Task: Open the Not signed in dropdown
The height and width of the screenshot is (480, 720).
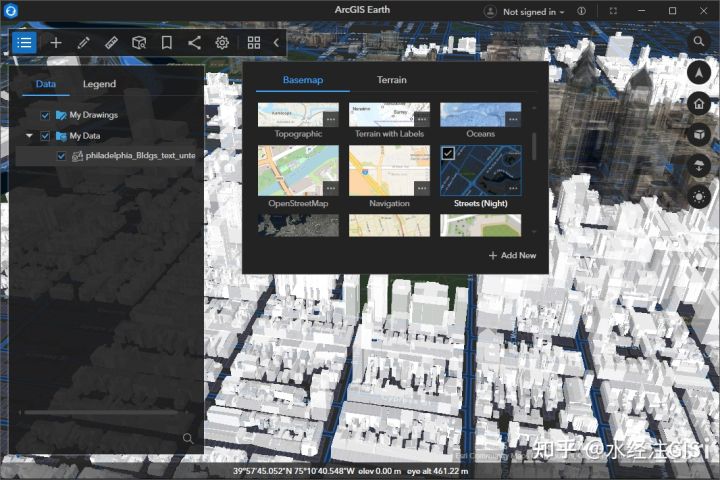Action: tap(534, 12)
